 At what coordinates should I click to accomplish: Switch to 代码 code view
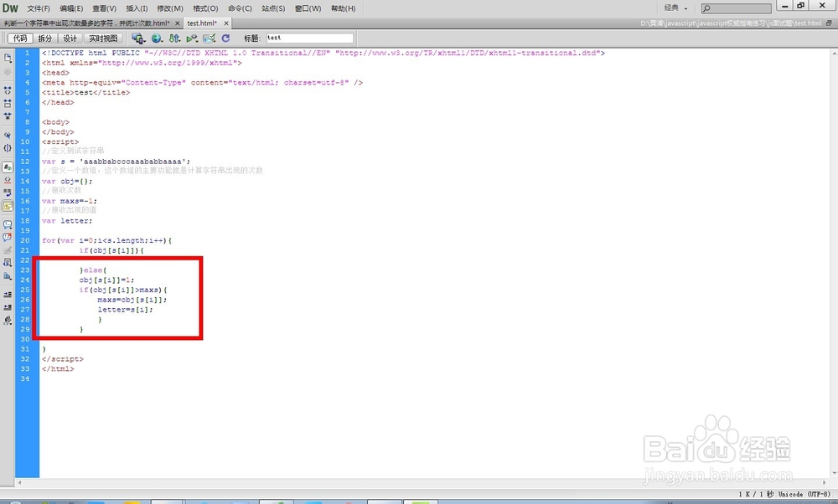point(20,39)
